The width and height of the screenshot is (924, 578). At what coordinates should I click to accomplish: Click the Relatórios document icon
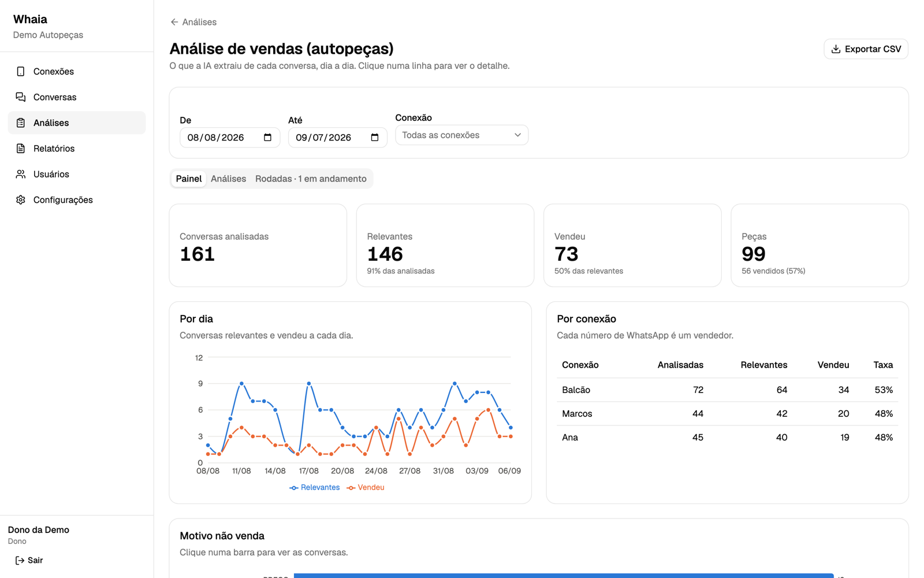[x=21, y=149]
